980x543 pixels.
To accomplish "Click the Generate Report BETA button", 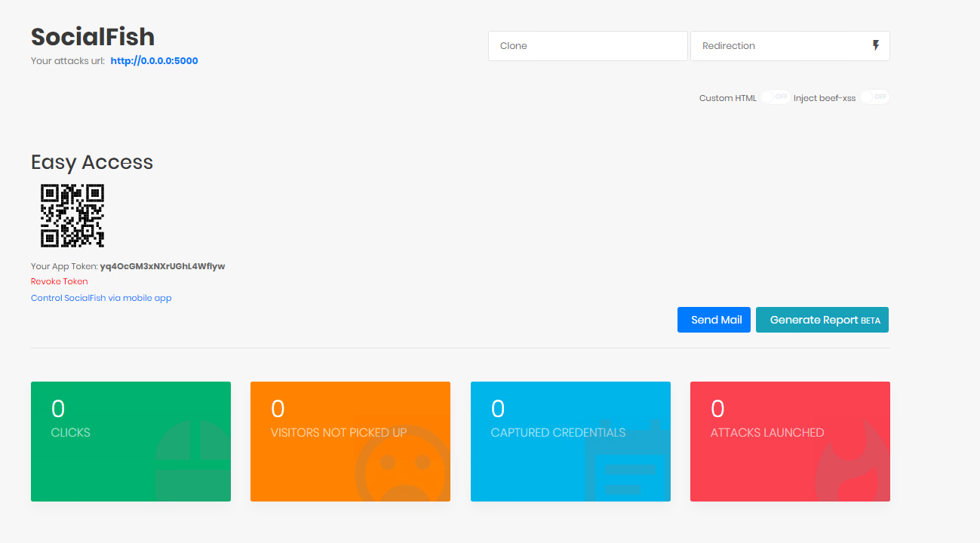I will (x=822, y=320).
